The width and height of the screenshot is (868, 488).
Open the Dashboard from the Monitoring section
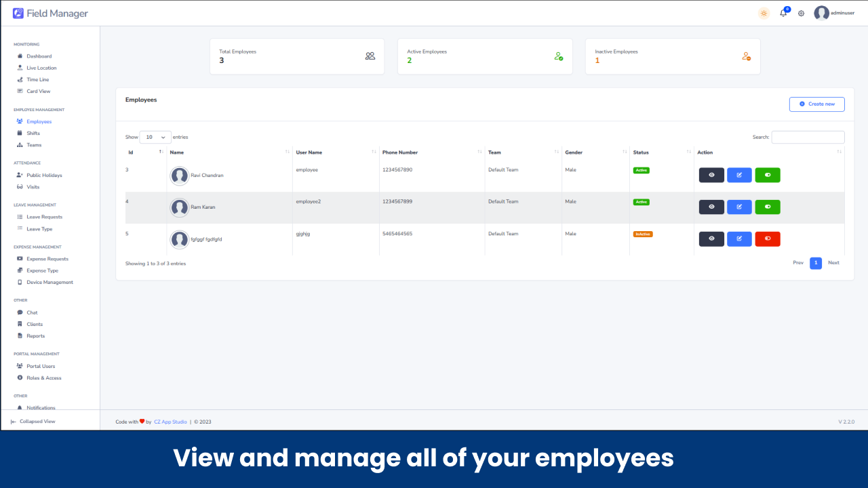click(39, 56)
